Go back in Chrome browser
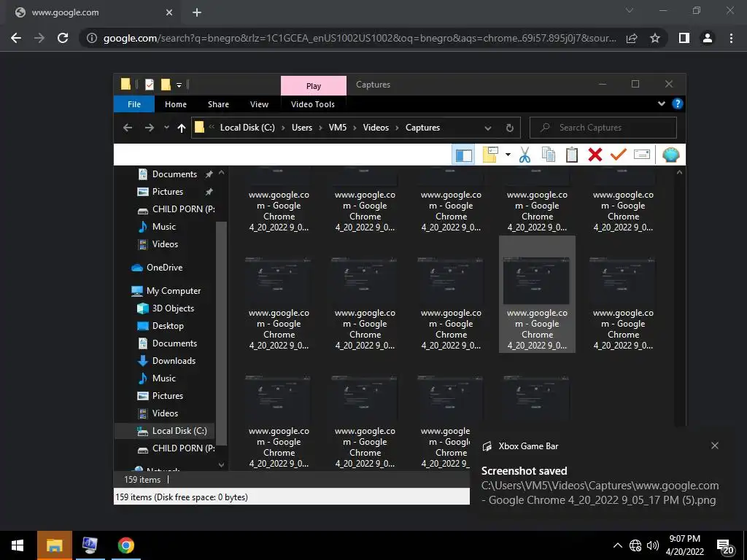The image size is (747, 560). (16, 38)
